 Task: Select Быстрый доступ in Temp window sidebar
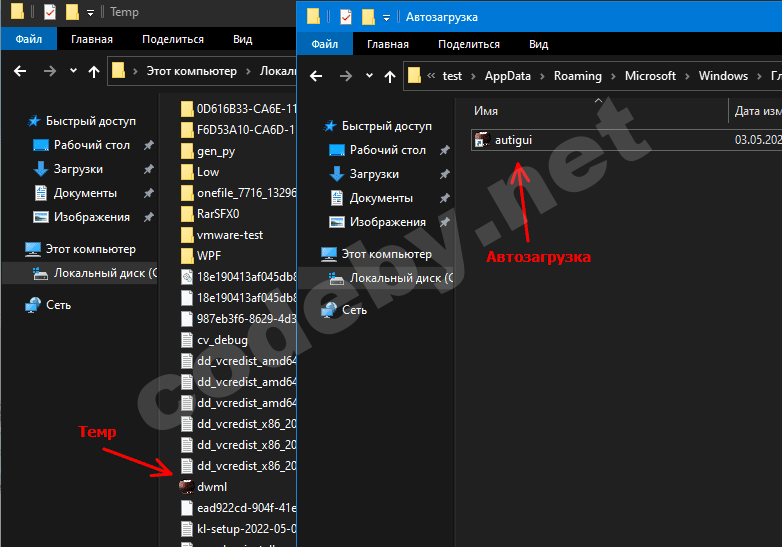(x=82, y=121)
